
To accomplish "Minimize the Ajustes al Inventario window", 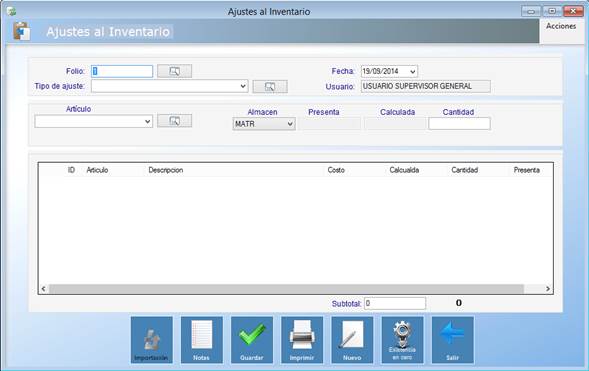I will coord(531,11).
